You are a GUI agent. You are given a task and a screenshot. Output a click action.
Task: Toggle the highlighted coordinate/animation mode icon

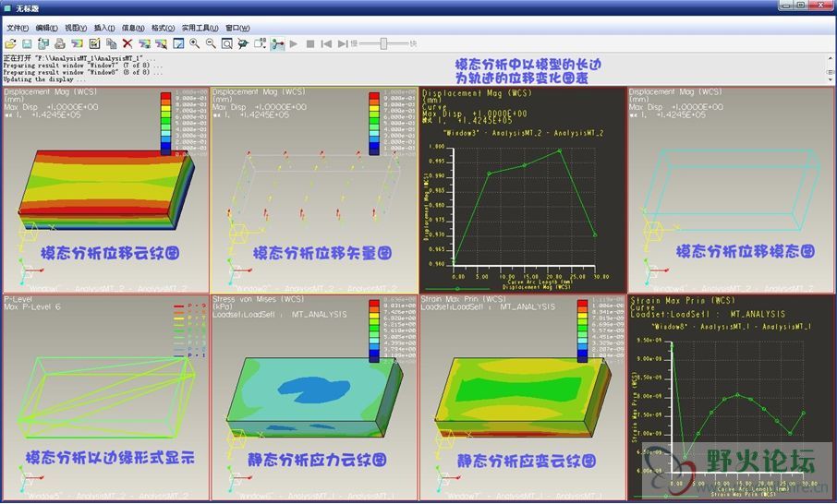click(x=277, y=43)
